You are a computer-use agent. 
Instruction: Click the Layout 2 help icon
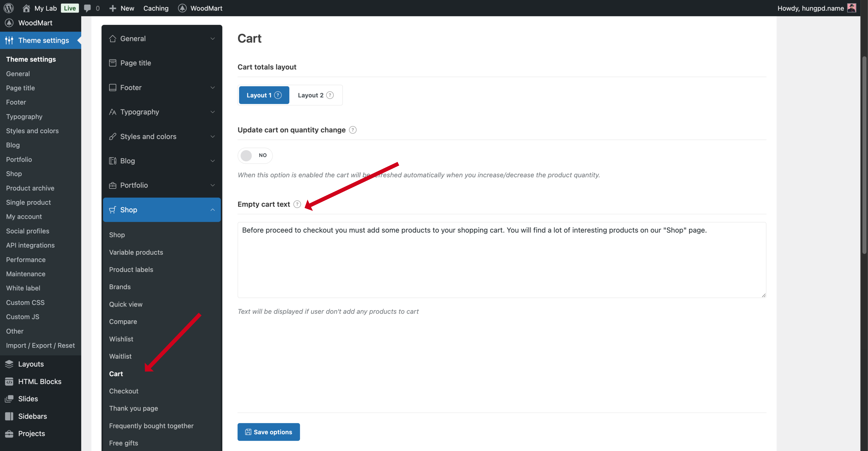(330, 95)
